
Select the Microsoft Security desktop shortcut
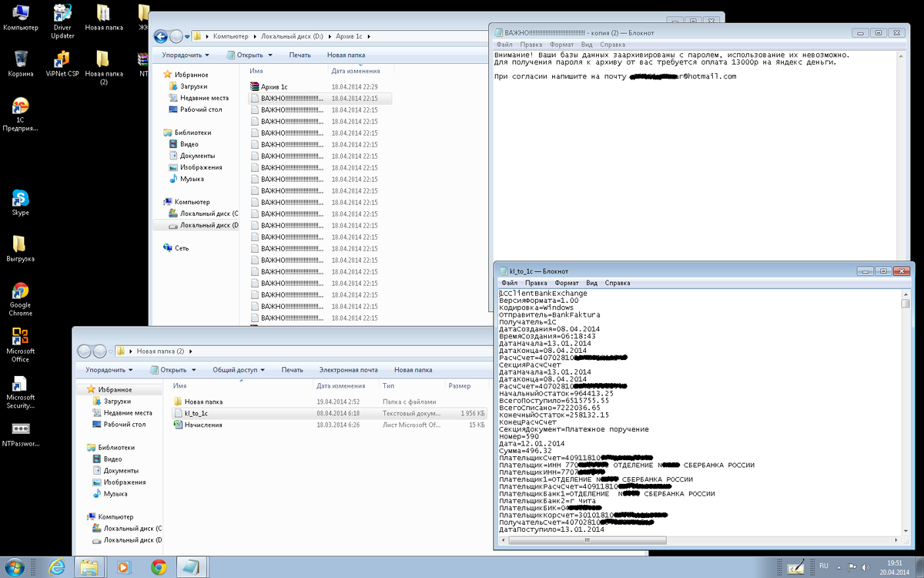(21, 391)
